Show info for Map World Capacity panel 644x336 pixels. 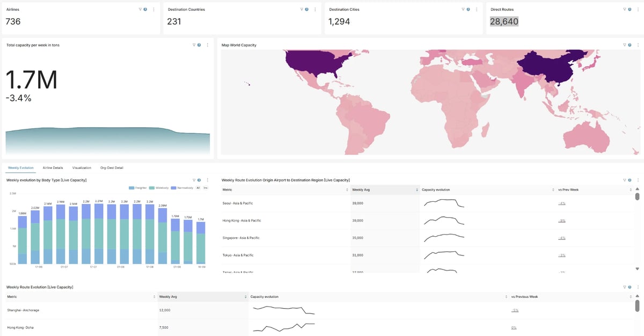[630, 45]
